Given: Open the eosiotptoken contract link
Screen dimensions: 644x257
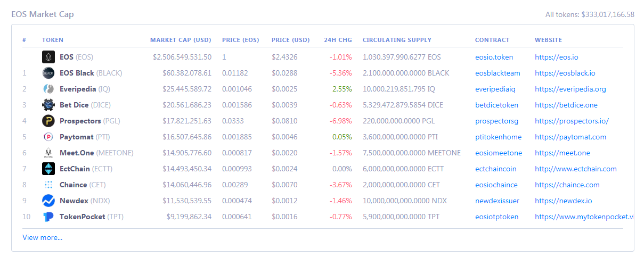Looking at the screenshot, I should [496, 217].
